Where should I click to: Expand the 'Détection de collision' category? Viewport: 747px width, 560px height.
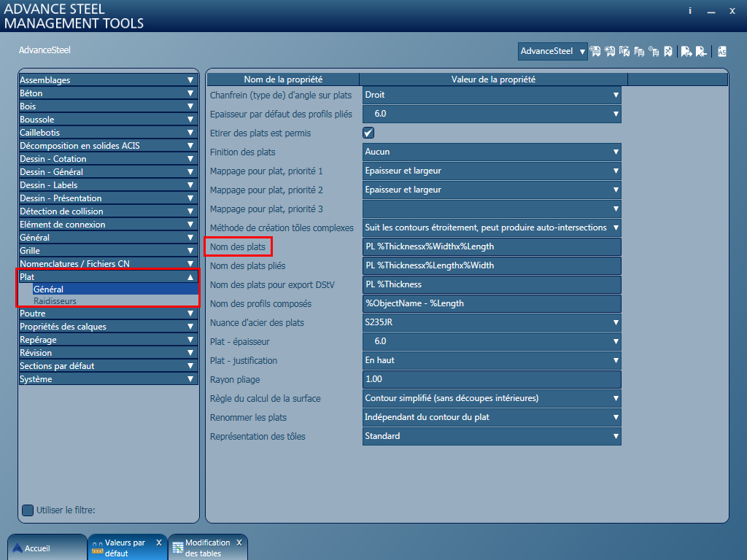point(108,211)
